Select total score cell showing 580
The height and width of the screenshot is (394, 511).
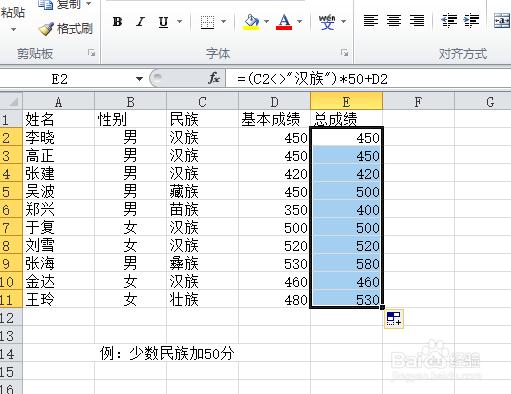[346, 263]
